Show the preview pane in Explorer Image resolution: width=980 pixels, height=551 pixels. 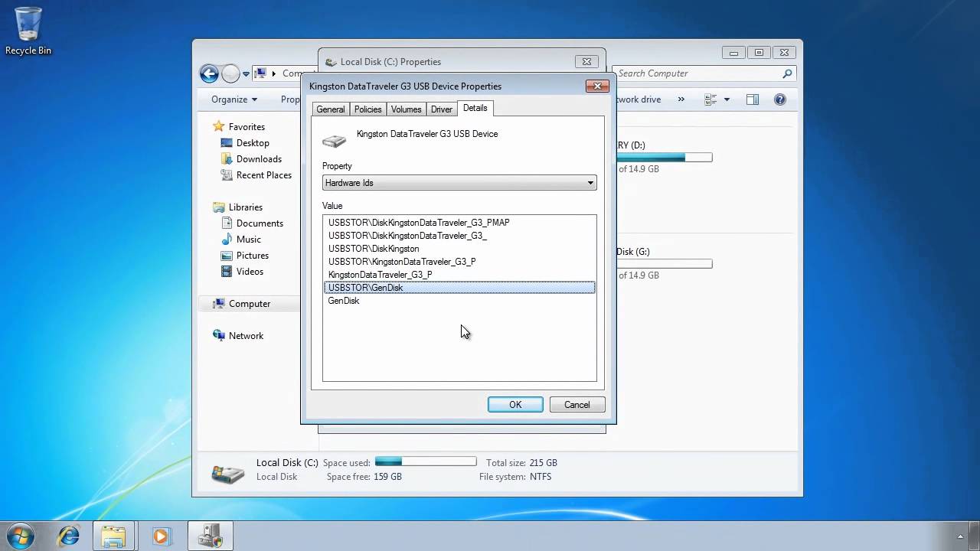coord(753,99)
